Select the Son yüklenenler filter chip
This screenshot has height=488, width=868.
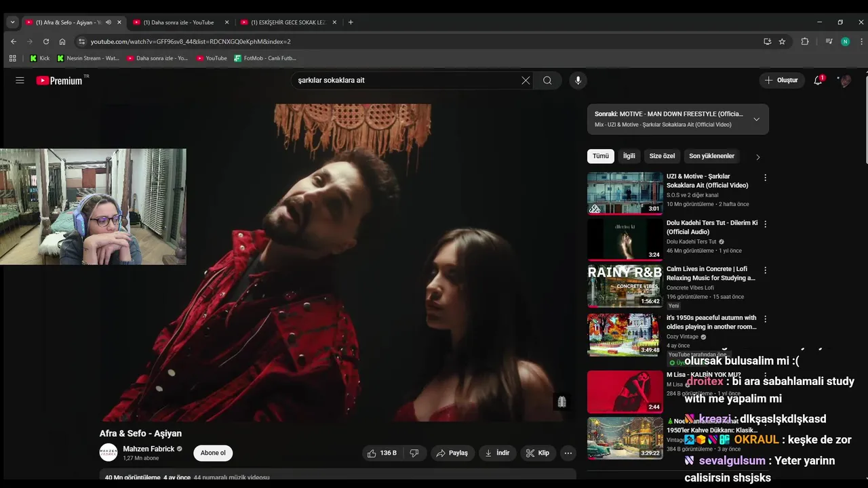711,156
